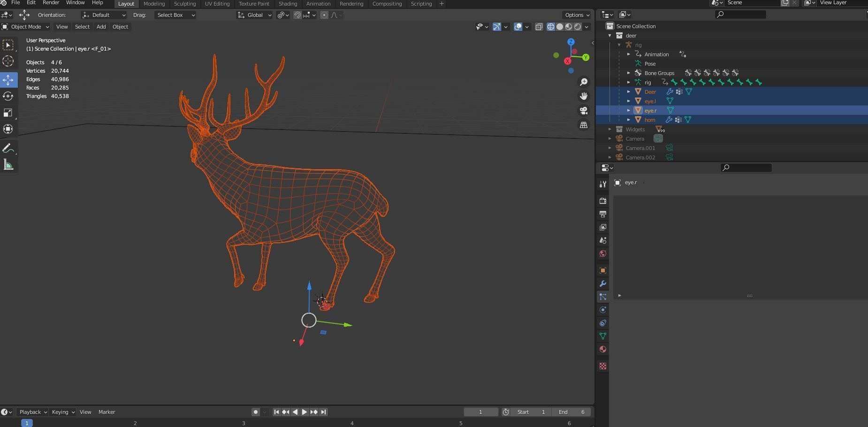The width and height of the screenshot is (868, 427).
Task: Open the viewport Add menu
Action: pos(101,27)
